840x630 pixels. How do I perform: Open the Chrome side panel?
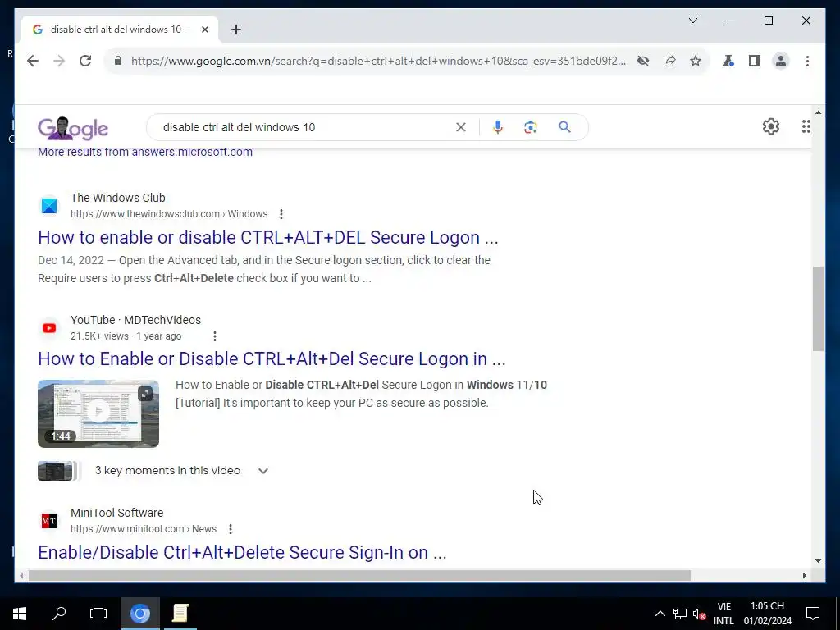[755, 61]
